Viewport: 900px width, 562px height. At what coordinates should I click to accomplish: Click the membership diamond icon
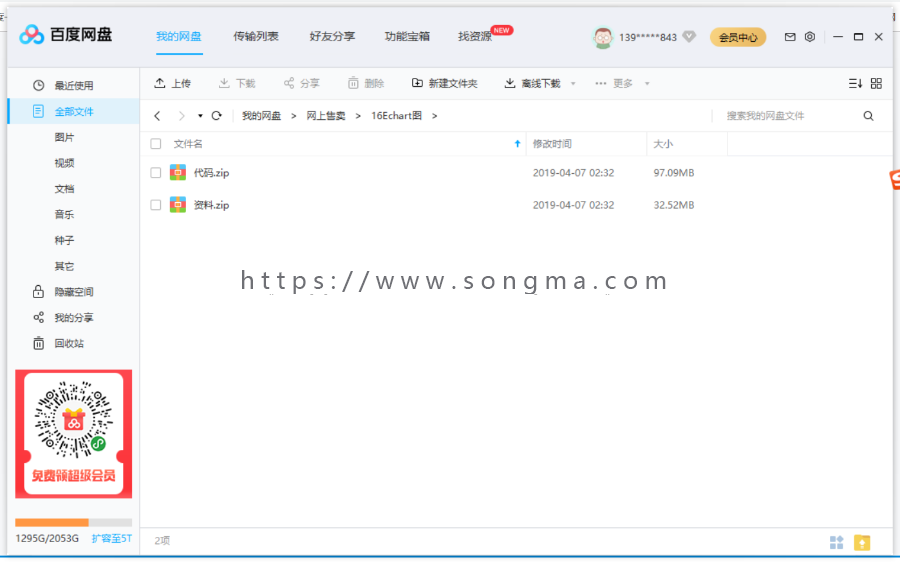point(689,37)
